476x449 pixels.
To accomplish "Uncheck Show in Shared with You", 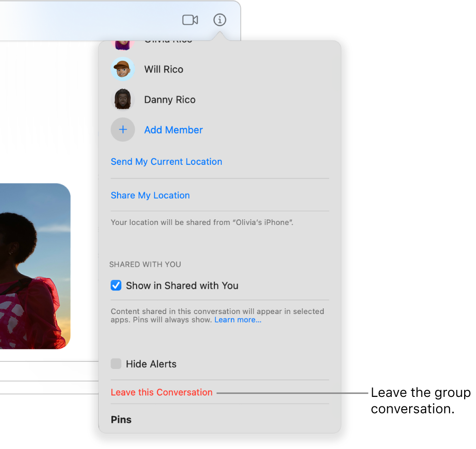I will [116, 285].
